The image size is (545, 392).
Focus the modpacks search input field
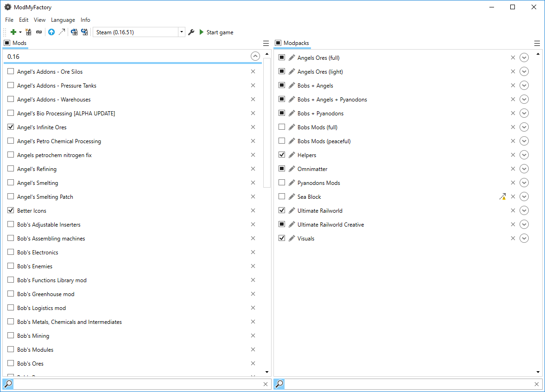point(409,384)
